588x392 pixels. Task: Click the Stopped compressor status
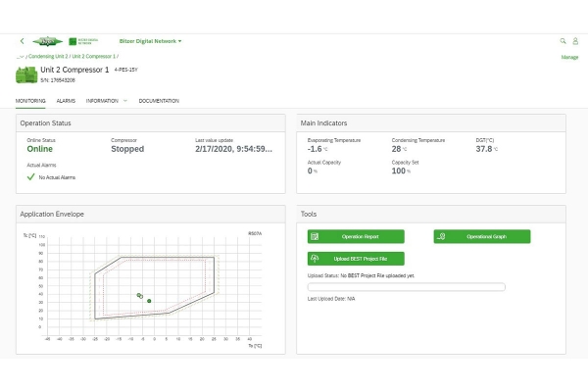point(127,149)
